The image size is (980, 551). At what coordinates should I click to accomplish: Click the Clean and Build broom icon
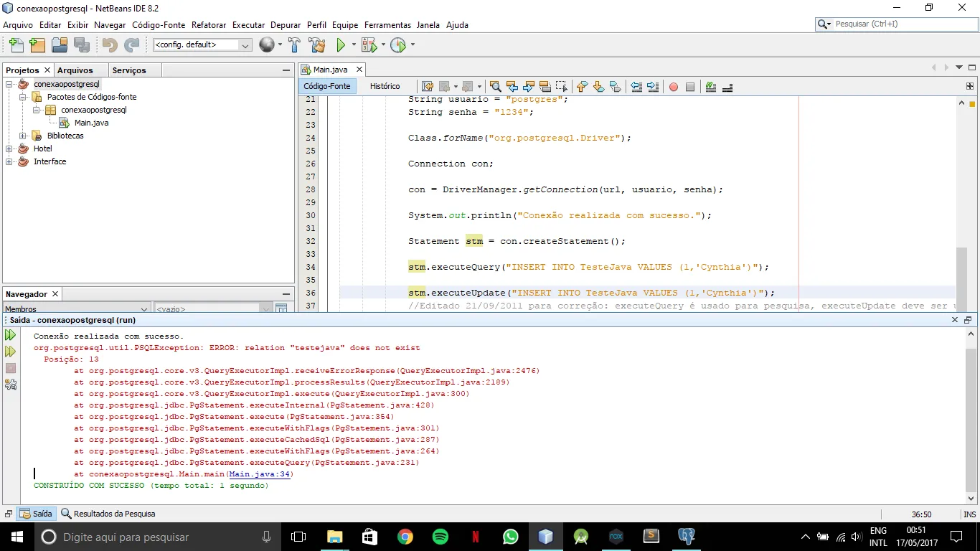[x=317, y=45]
